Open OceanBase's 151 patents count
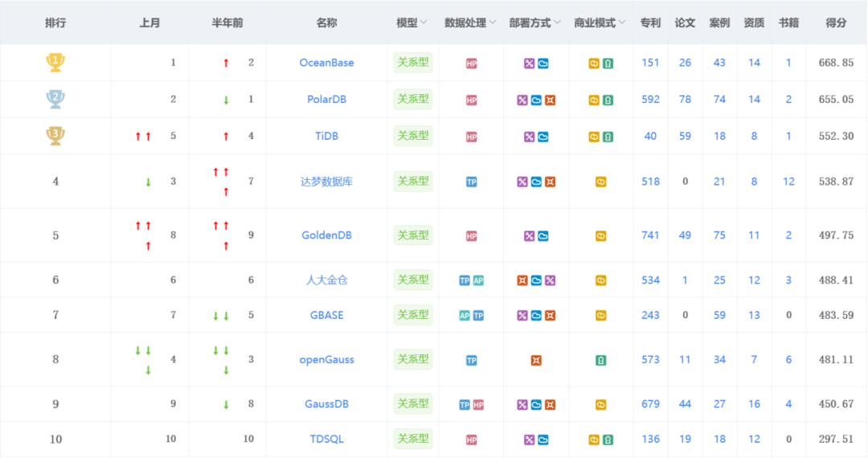This screenshot has height=458, width=868. (x=650, y=63)
